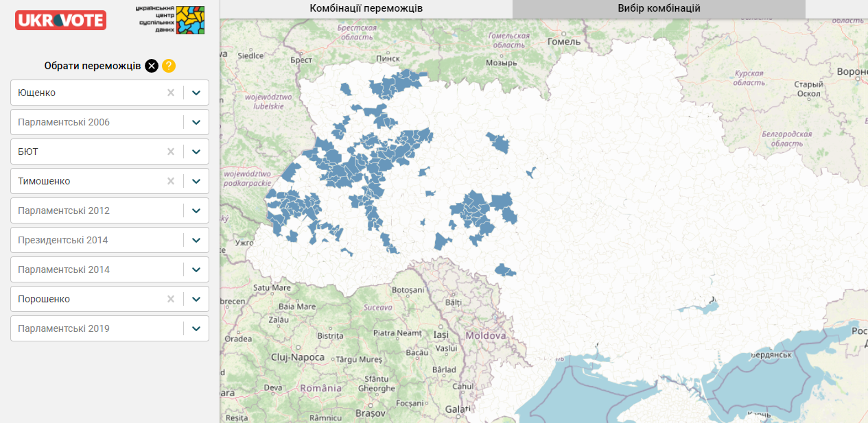Click the Moldova label on the map
This screenshot has height=423, width=868.
[485, 336]
